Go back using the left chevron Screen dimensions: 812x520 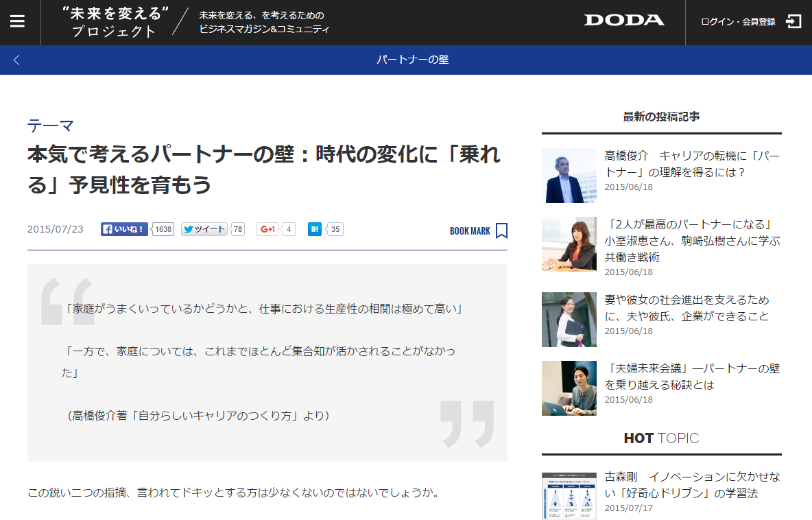point(17,60)
